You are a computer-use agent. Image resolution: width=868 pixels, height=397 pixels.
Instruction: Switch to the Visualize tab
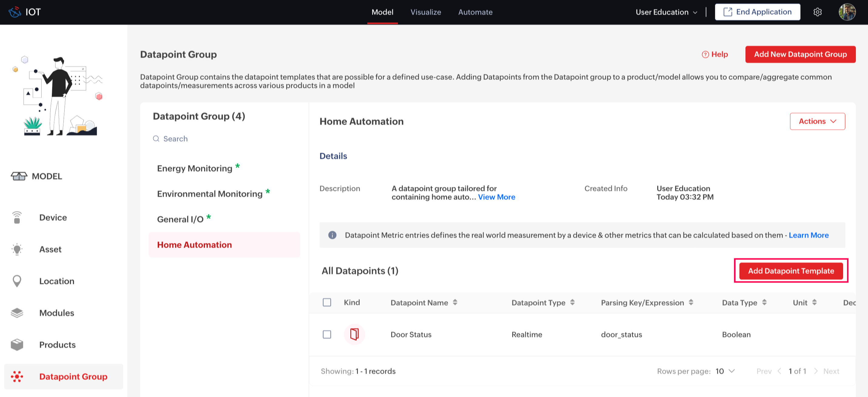(425, 12)
